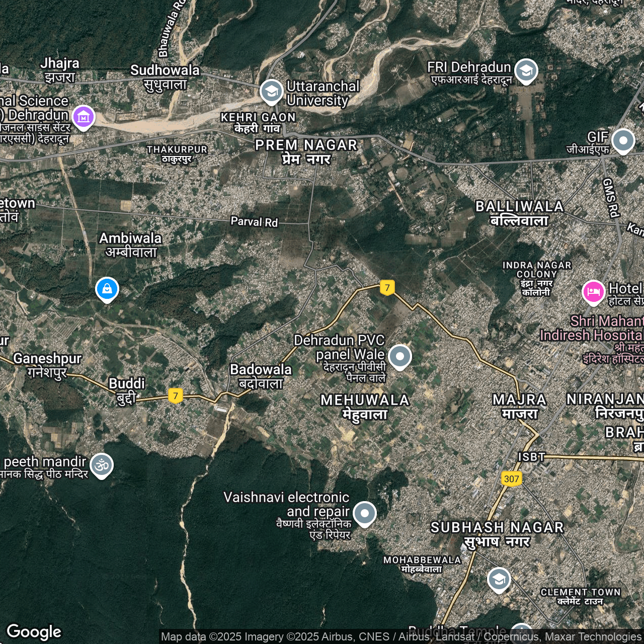Click the Prem Nagar area label

(x=306, y=151)
